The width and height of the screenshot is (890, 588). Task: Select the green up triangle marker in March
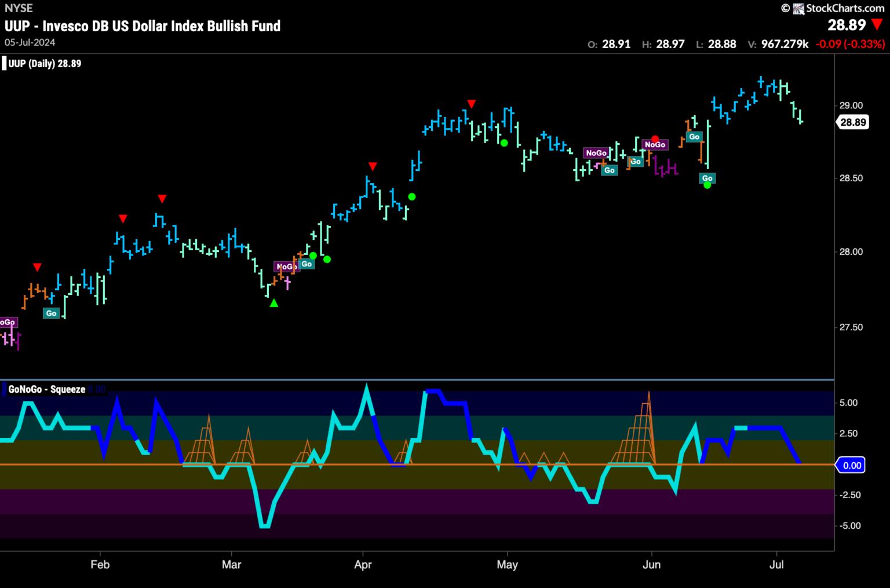(x=273, y=302)
